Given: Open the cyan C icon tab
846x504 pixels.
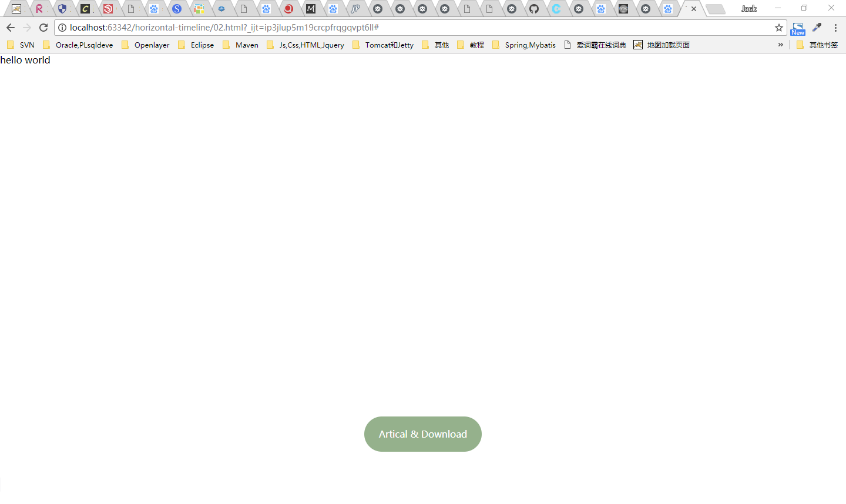Looking at the screenshot, I should point(556,9).
